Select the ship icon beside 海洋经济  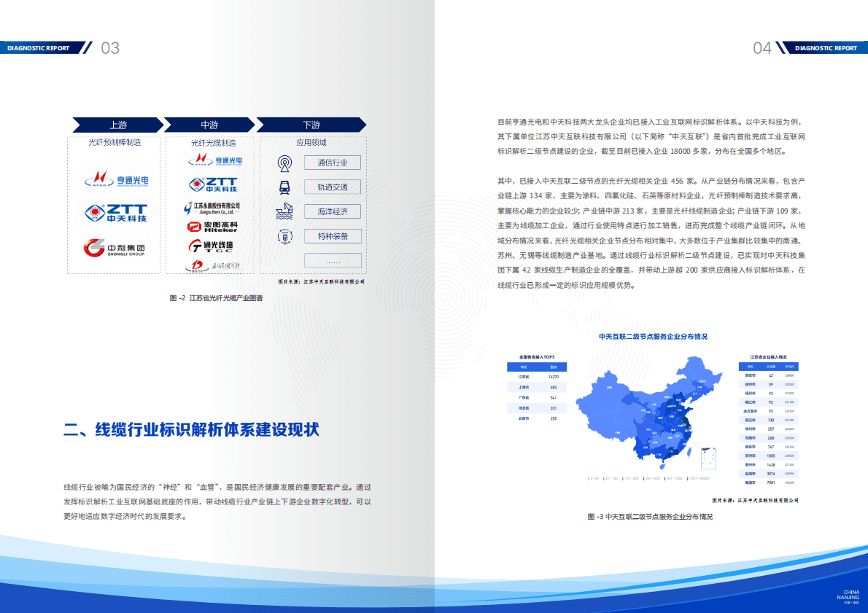pyautogui.click(x=284, y=211)
